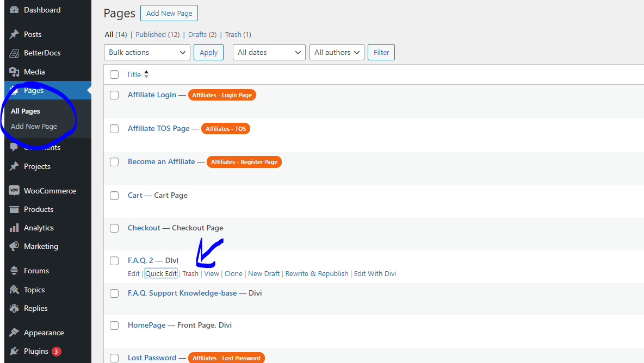
Task: Click Rewrite & Republish link
Action: 317,273
